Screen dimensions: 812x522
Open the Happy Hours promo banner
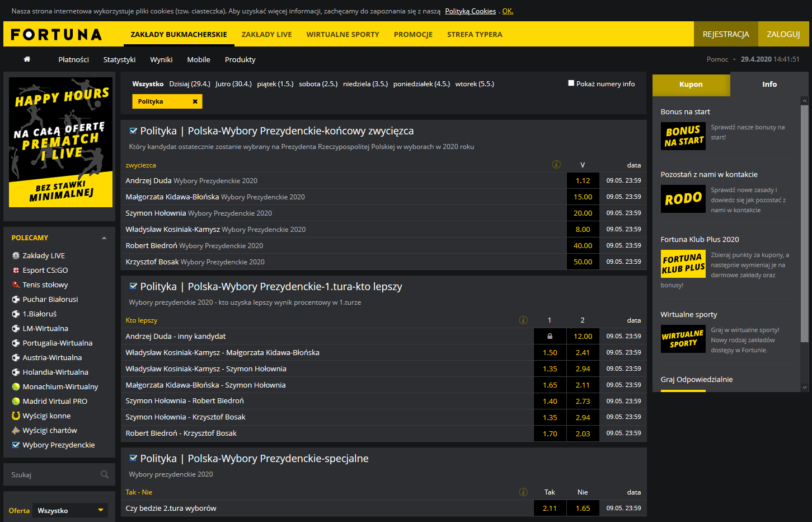pos(60,142)
